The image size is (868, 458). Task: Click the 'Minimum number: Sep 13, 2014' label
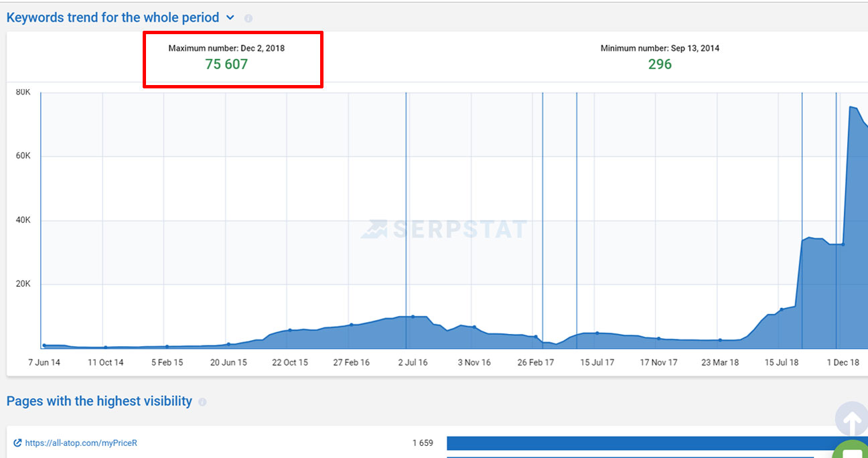[660, 48]
